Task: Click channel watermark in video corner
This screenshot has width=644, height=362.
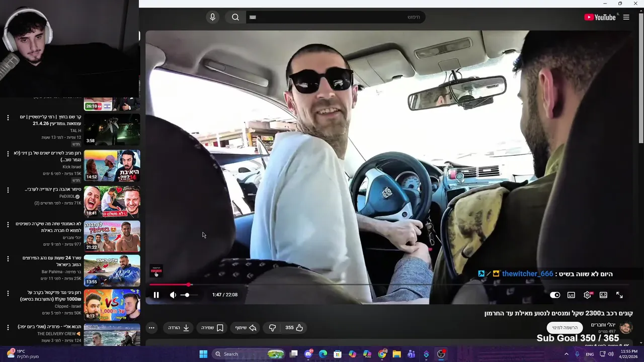Action: pyautogui.click(x=156, y=271)
